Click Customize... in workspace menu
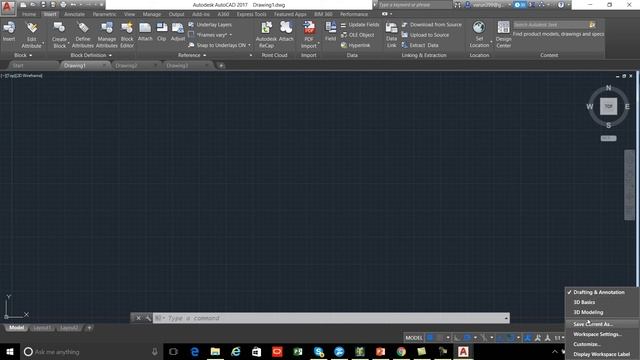The height and width of the screenshot is (360, 640). point(587,344)
